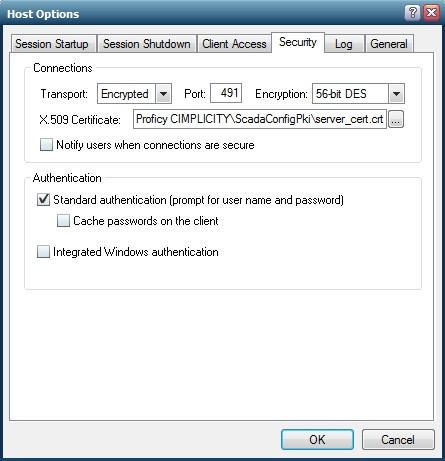Switch to the Session Startup tab
Image resolution: width=445 pixels, height=461 pixels.
click(x=53, y=44)
